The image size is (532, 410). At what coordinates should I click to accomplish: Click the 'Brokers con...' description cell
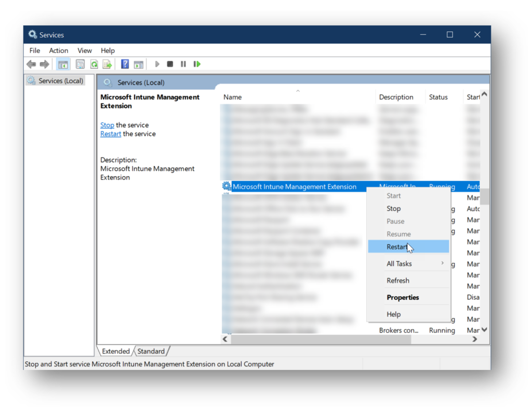(398, 330)
